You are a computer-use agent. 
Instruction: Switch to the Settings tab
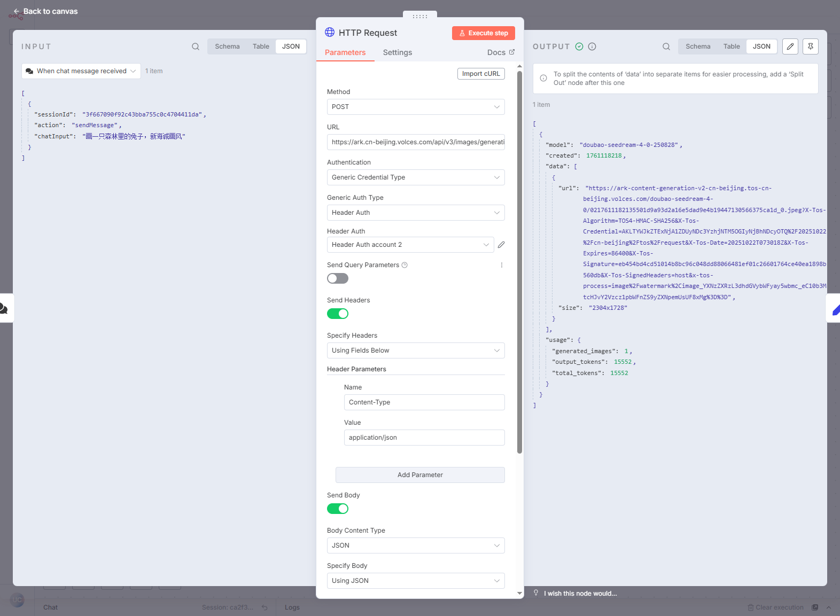398,52
